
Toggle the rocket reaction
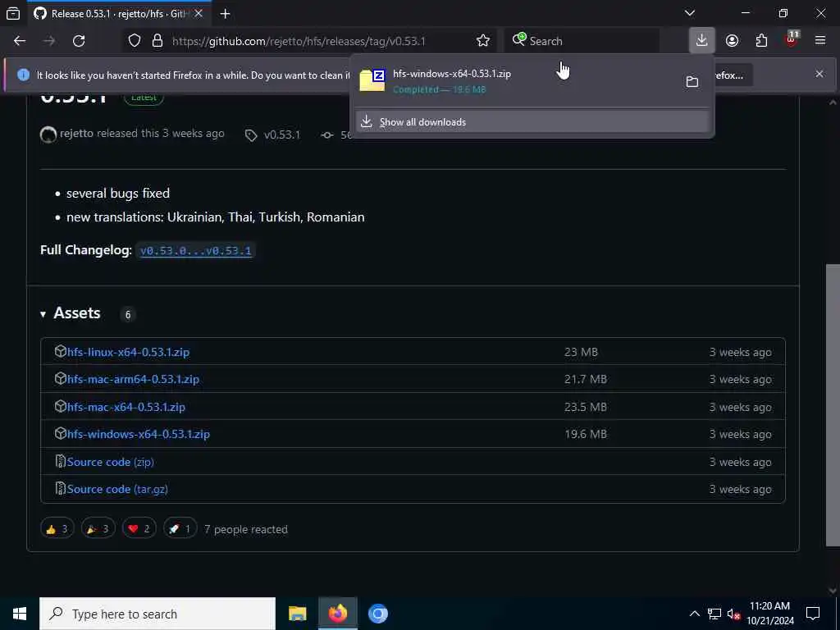tap(180, 529)
